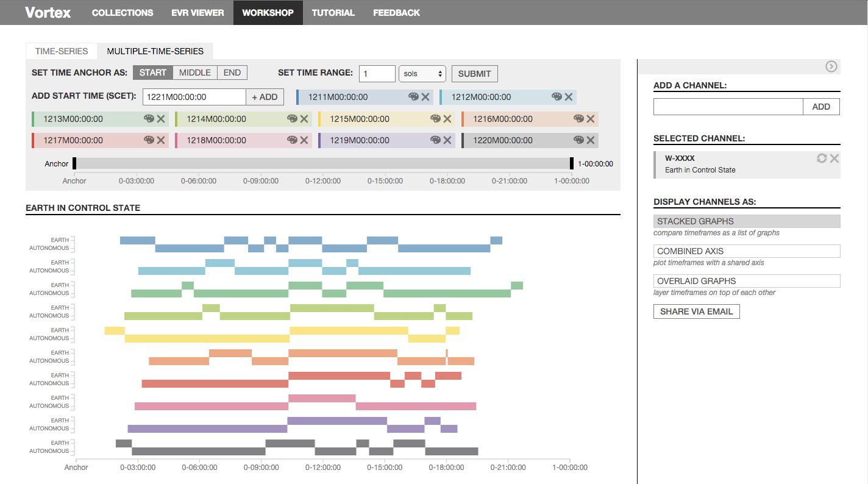The height and width of the screenshot is (484, 868).
Task: Set time anchor to Middle
Action: [195, 73]
